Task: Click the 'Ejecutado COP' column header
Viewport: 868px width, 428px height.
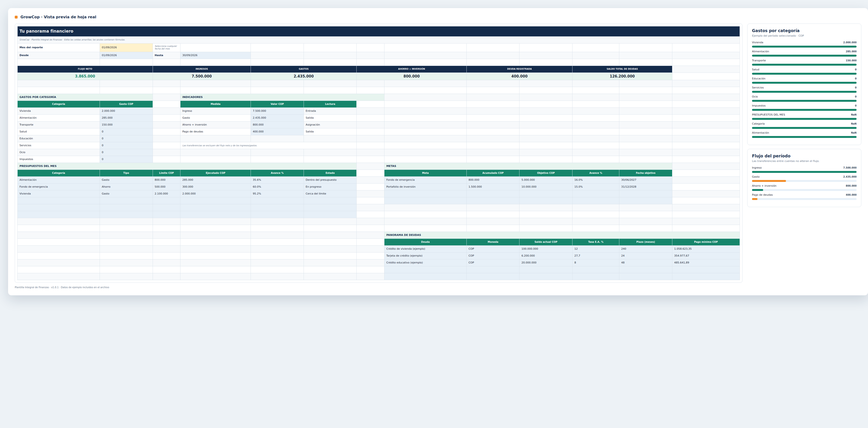Action: click(215, 173)
